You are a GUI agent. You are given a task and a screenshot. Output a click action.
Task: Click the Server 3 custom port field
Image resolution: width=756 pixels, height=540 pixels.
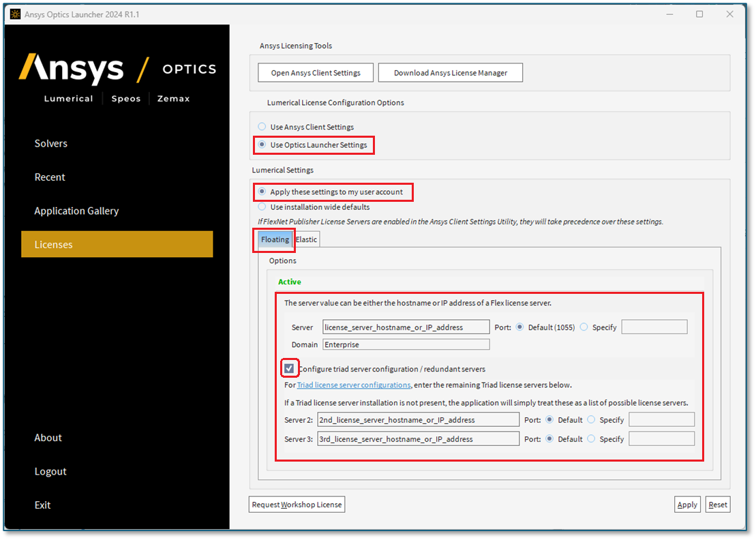(661, 439)
